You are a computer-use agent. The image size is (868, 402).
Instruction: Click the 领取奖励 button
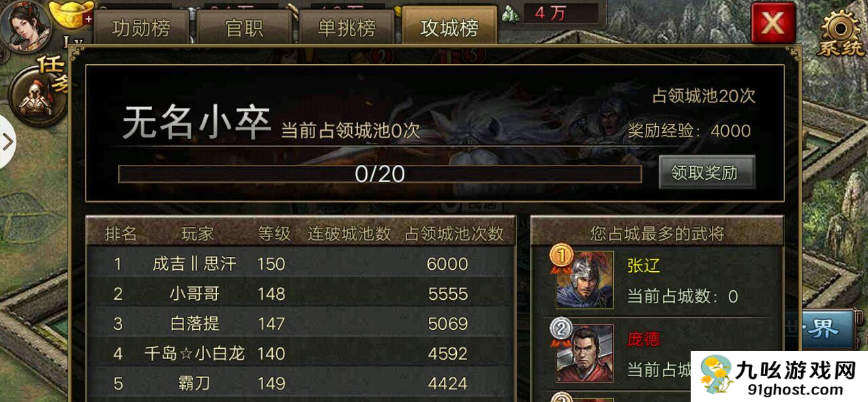click(707, 172)
